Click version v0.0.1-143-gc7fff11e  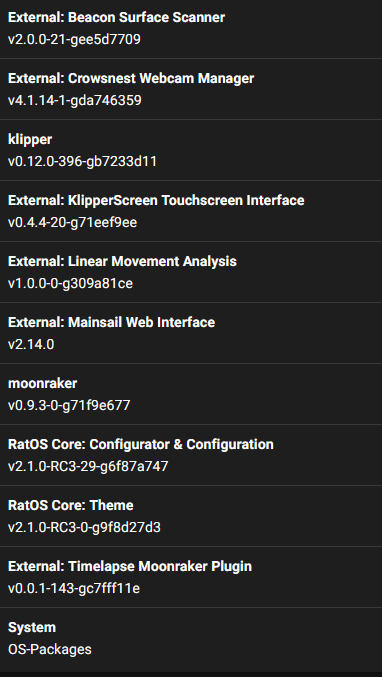pos(74,588)
